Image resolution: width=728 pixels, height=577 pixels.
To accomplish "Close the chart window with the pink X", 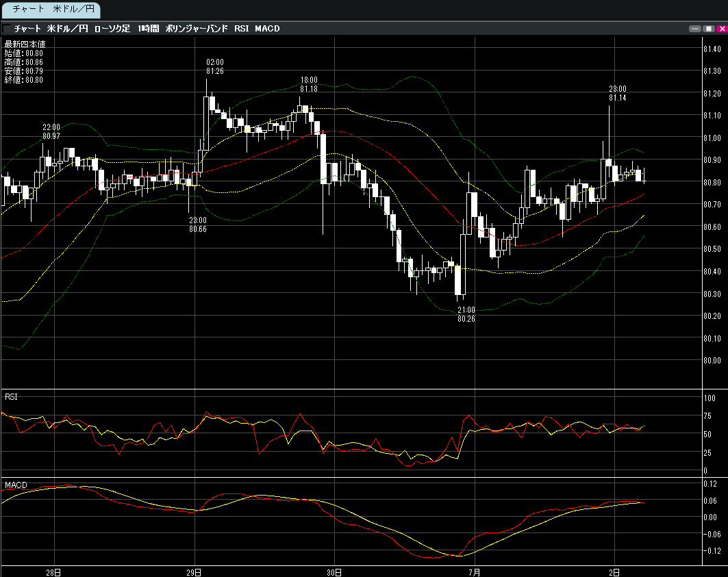I will click(x=720, y=29).
